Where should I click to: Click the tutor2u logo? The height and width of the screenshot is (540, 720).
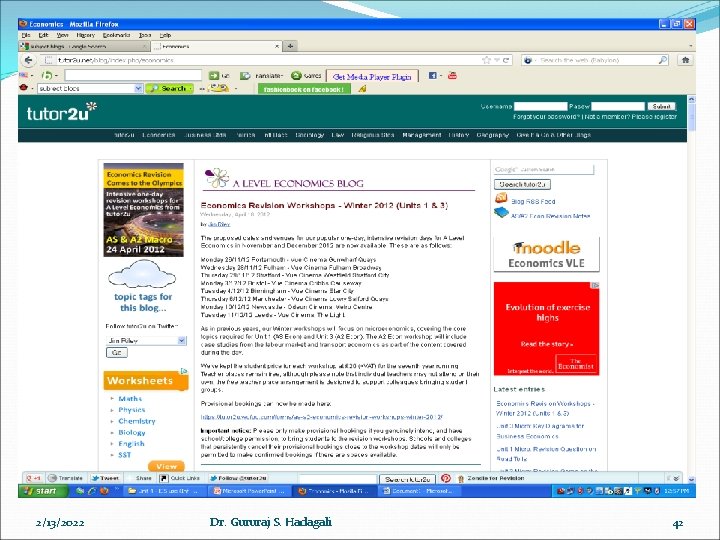click(62, 112)
